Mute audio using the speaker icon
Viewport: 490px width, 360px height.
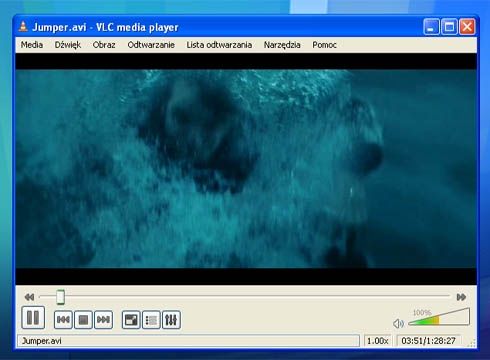coord(398,323)
